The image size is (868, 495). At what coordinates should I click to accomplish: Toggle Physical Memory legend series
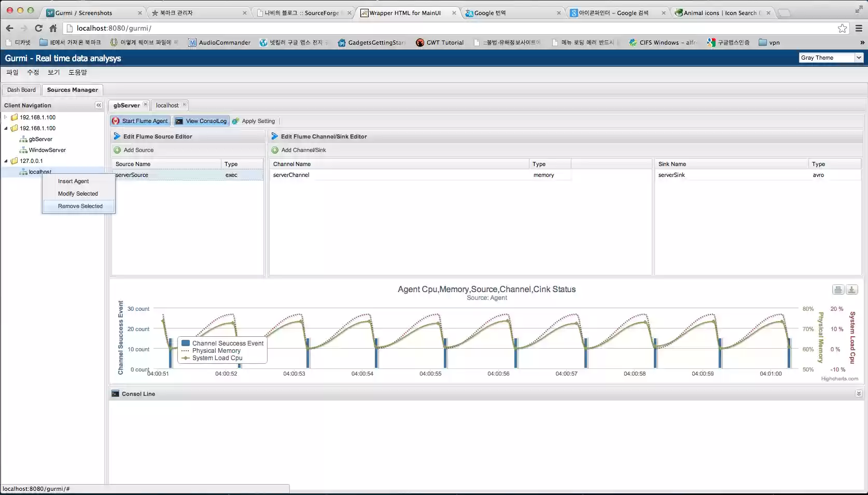212,351
